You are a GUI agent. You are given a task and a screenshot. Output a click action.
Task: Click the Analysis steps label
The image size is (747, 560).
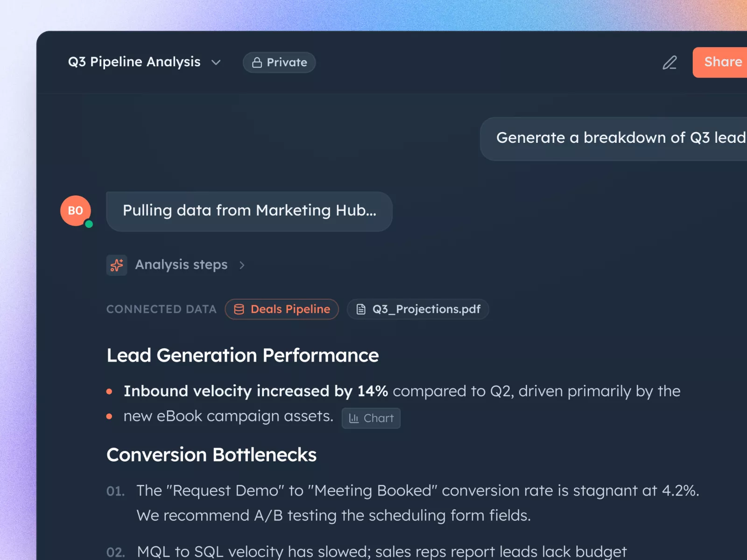(181, 265)
